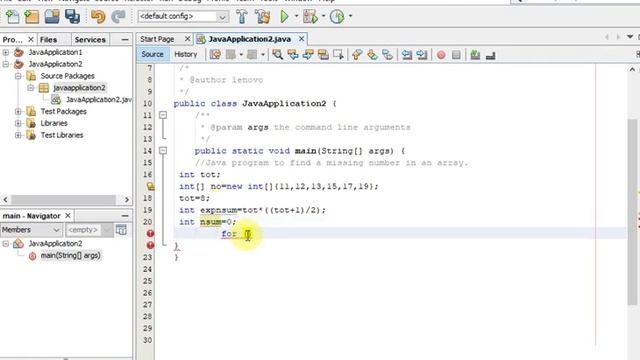The height and width of the screenshot is (360, 640).
Task: Select JavaApplication2.java in project tree
Action: pos(98,100)
